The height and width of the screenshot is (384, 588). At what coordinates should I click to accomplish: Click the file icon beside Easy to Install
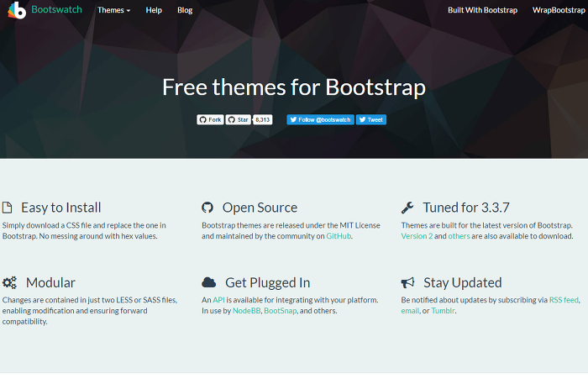click(x=7, y=208)
